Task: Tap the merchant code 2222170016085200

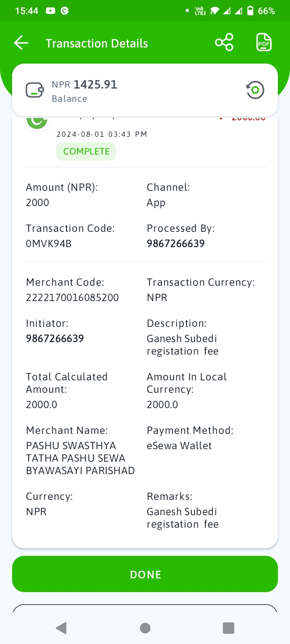Action: (x=72, y=297)
